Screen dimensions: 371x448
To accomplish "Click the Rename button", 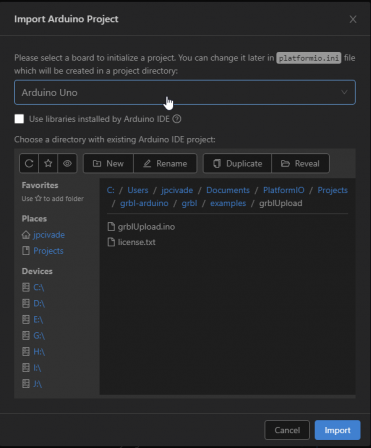I will (x=165, y=163).
